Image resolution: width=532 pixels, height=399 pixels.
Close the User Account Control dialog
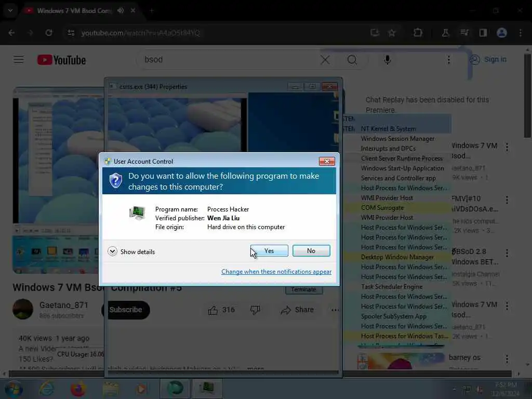click(327, 161)
